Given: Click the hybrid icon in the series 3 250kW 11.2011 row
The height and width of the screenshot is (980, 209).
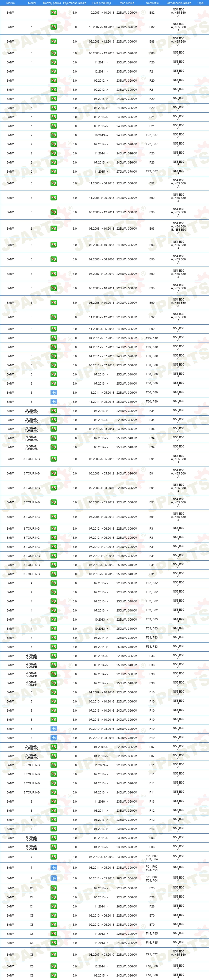Looking at the screenshot, I should [53, 402].
